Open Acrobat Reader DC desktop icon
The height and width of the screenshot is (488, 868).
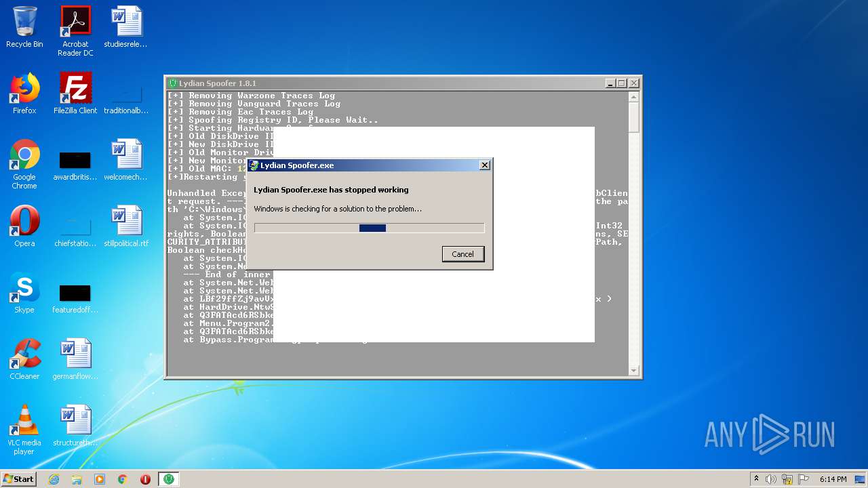(x=75, y=31)
